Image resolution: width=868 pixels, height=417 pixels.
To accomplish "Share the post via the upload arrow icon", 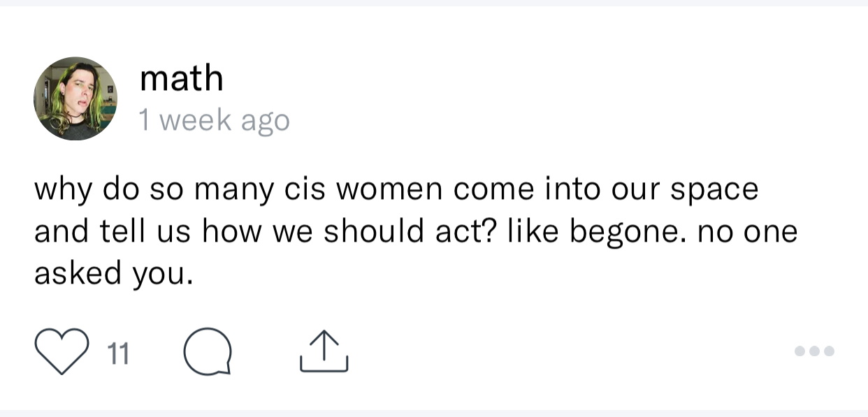I will click(324, 351).
